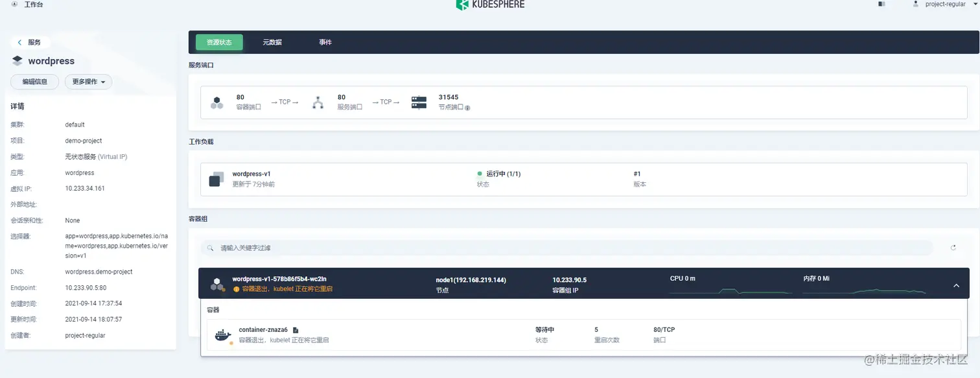Select node port value 31545

449,97
